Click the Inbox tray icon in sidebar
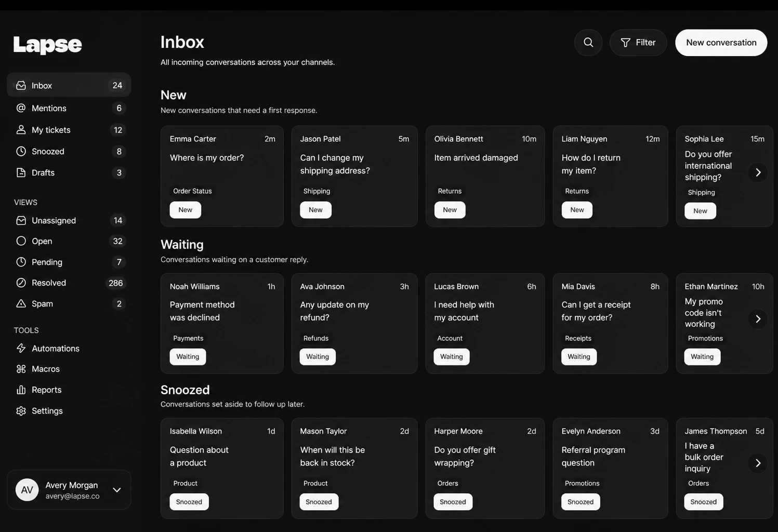The width and height of the screenshot is (778, 532). (x=21, y=85)
